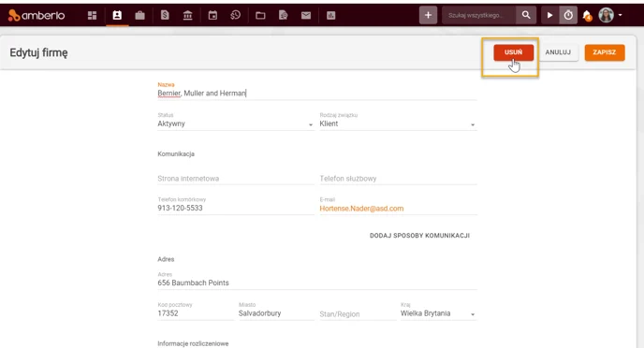Viewport: 644px width, 348px height.
Task: Click the Szukaj wszystkiego search box
Action: click(x=479, y=15)
